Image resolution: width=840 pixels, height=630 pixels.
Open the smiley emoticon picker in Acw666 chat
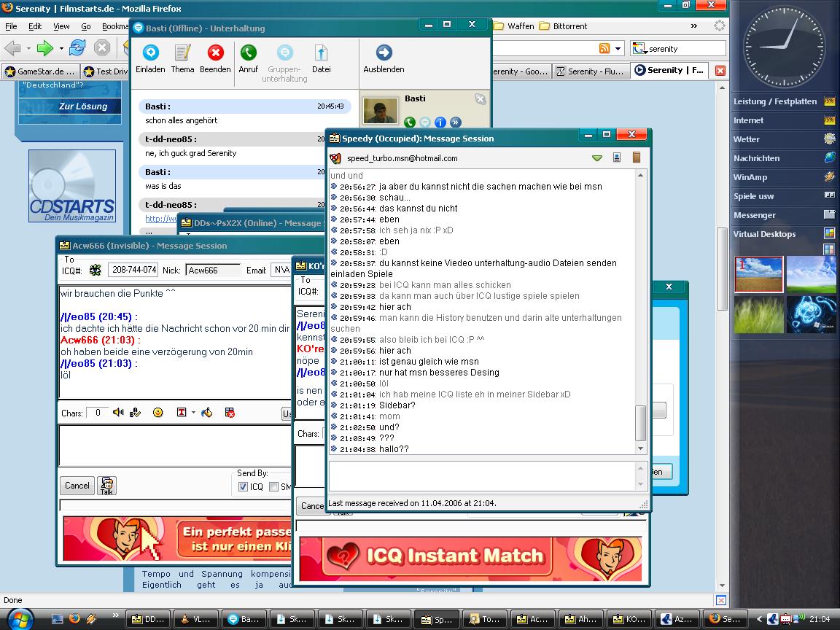157,413
